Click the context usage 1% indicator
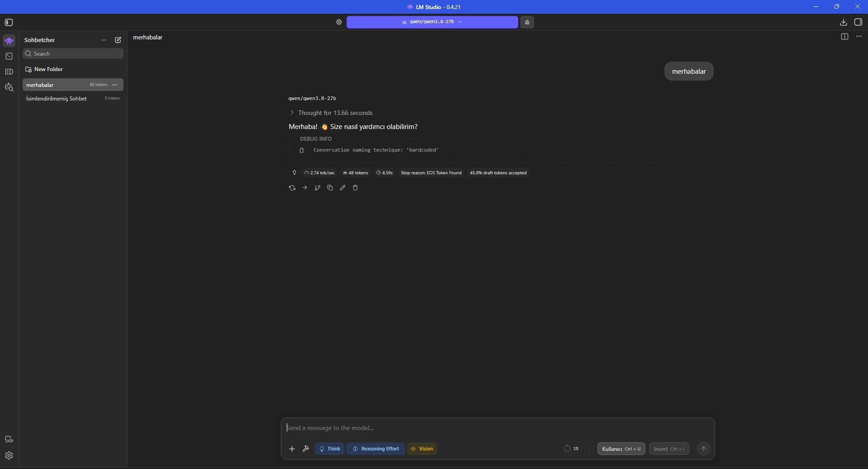Screen dimensions: 868x469 pyautogui.click(x=571, y=449)
